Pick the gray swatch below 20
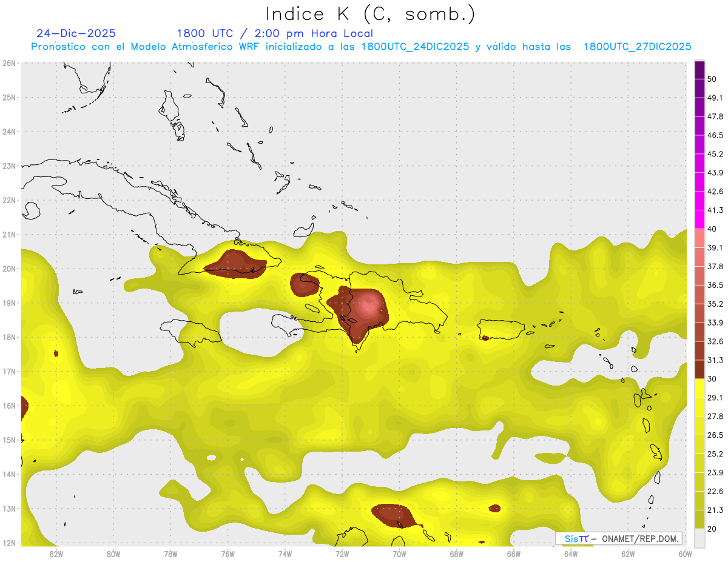Screen dimensions: 728x562 point(699,537)
